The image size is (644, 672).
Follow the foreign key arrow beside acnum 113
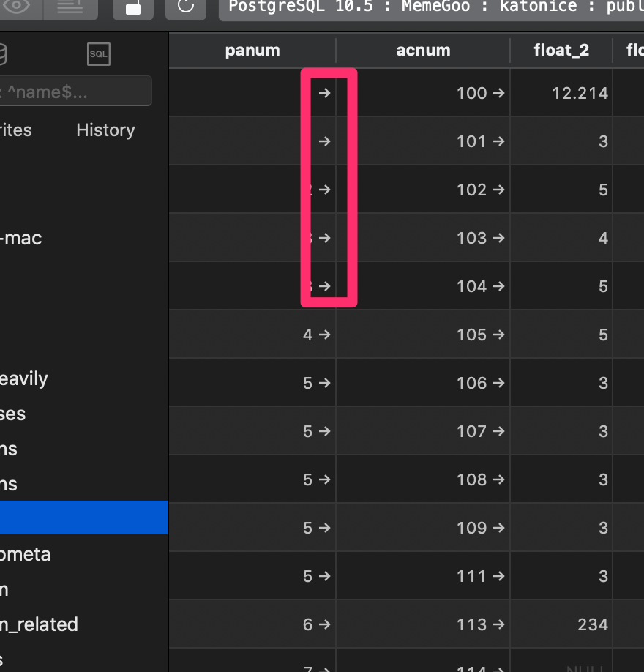tap(500, 624)
